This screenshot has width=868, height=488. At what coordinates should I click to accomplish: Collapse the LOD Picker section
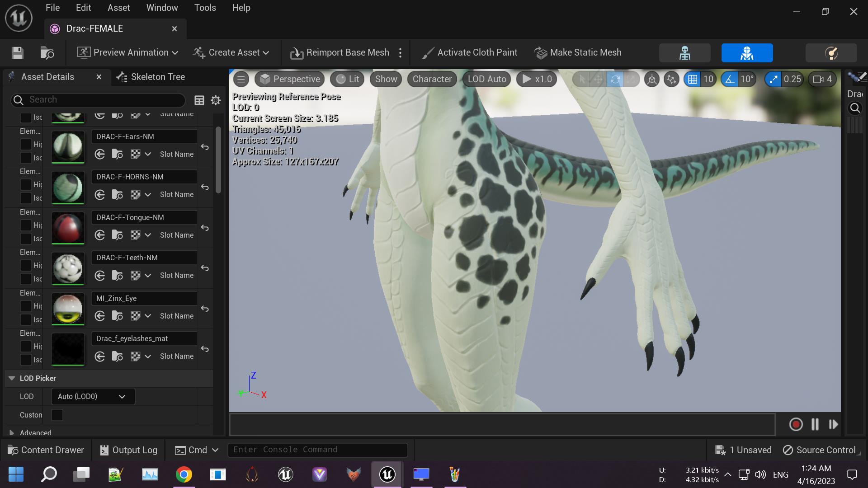point(12,379)
